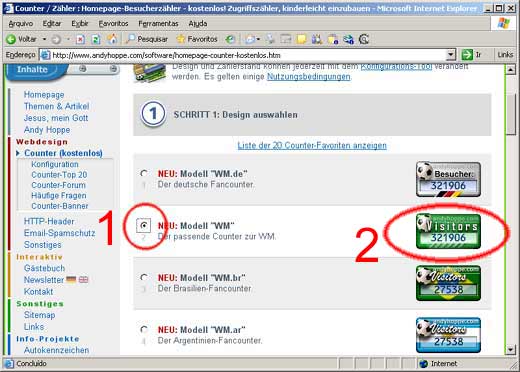
Task: Click the history icon beside Favoritos
Action: pos(230,40)
